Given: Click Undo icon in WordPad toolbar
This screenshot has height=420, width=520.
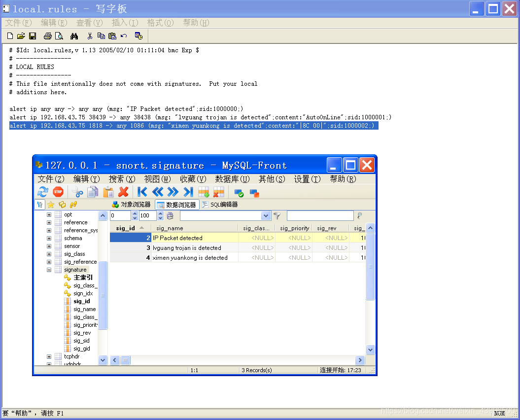Looking at the screenshot, I should [124, 36].
